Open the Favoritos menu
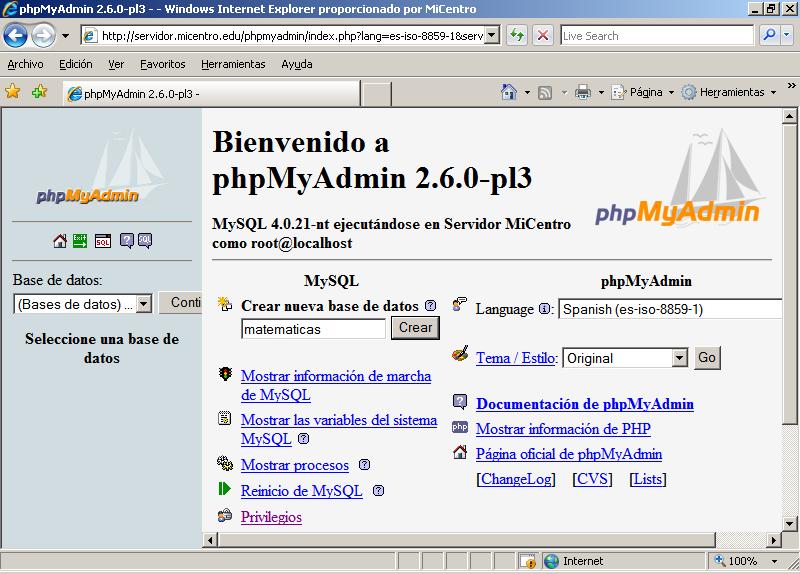The width and height of the screenshot is (800, 574). click(162, 64)
